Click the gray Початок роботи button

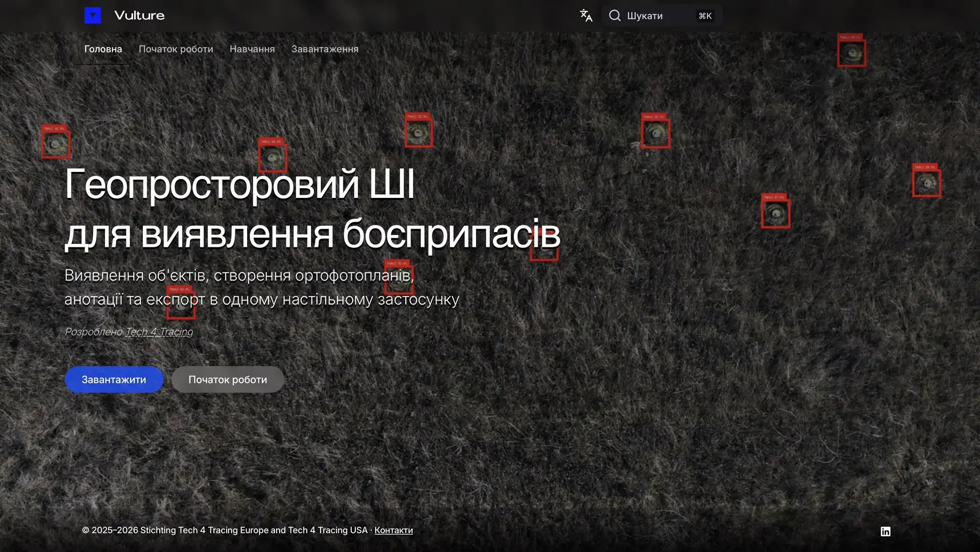(228, 380)
